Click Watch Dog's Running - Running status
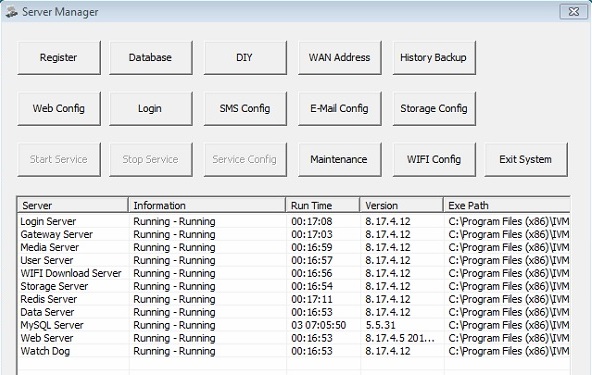 tap(174, 351)
